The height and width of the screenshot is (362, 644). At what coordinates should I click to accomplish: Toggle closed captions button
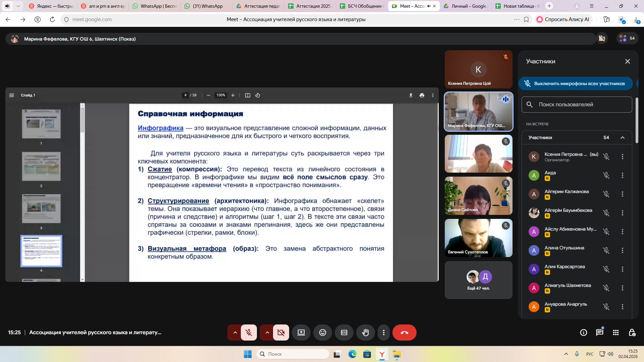[344, 333]
